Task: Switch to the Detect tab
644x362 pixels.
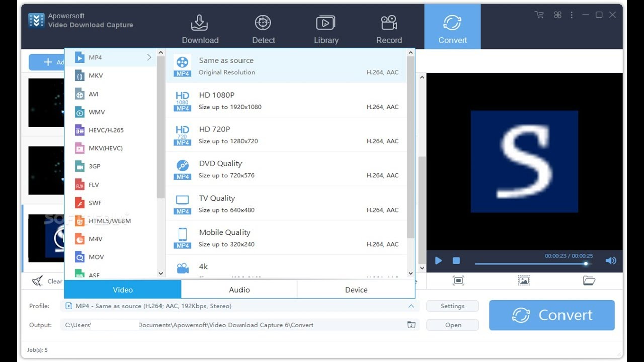Action: coord(263,30)
